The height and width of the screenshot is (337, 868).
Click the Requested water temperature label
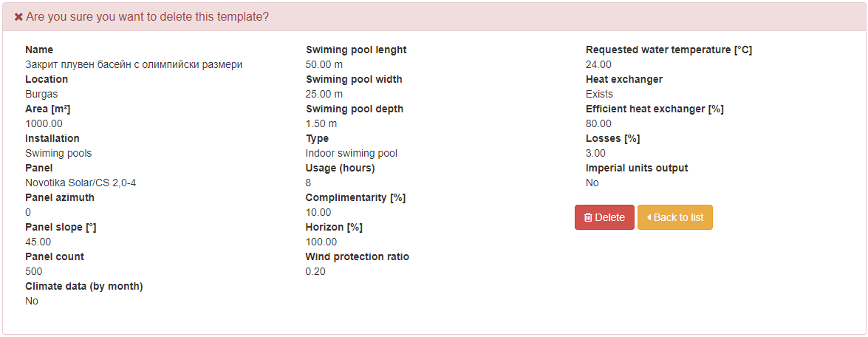tap(669, 50)
